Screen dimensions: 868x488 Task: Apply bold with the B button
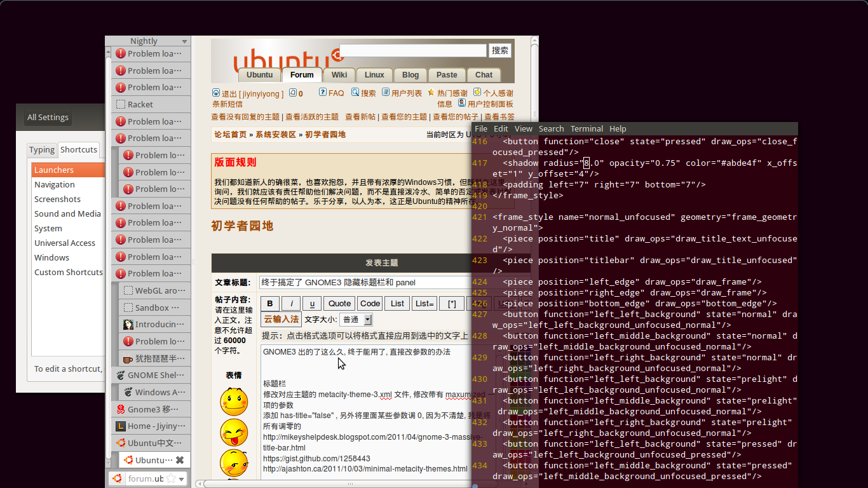(270, 303)
